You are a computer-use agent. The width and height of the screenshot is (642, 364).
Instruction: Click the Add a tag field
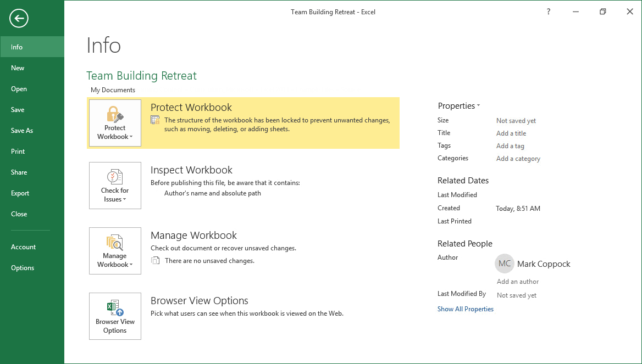click(510, 146)
